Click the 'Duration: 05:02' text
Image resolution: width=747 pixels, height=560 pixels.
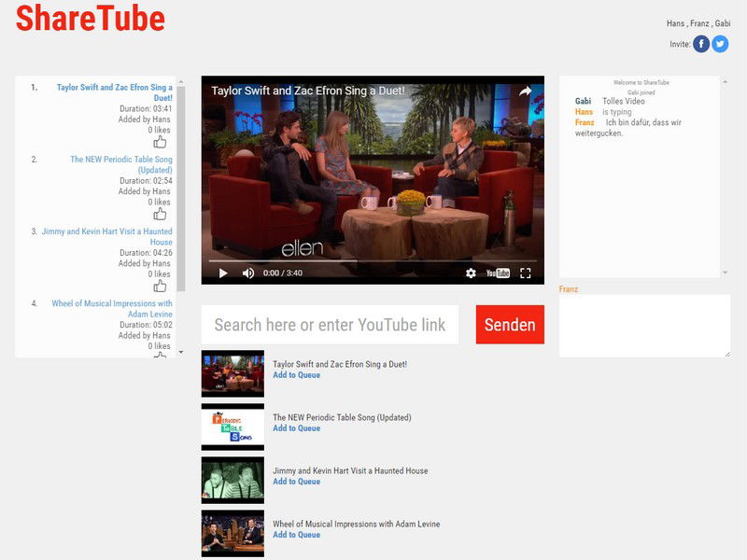(x=146, y=325)
